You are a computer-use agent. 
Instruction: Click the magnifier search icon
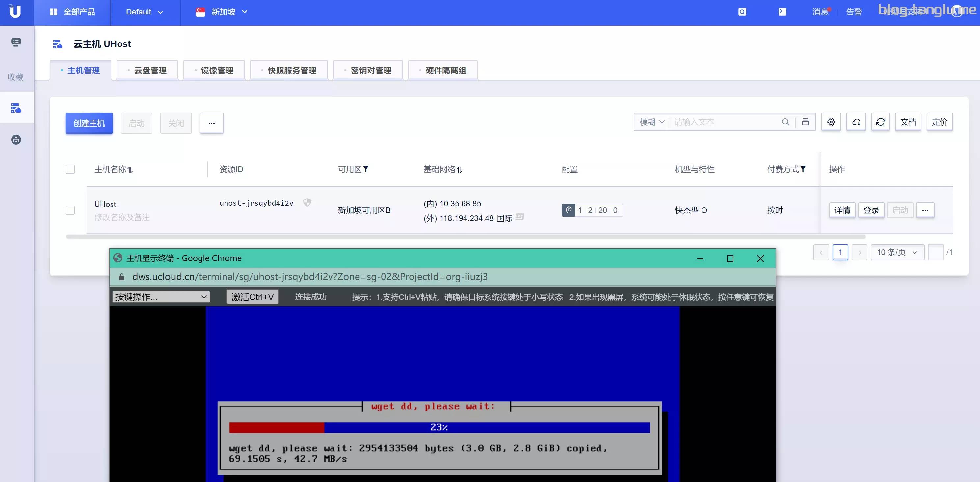(785, 122)
